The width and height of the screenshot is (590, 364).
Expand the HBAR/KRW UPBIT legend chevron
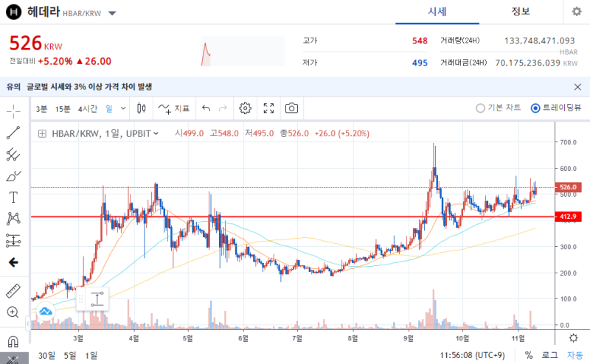tap(156, 133)
